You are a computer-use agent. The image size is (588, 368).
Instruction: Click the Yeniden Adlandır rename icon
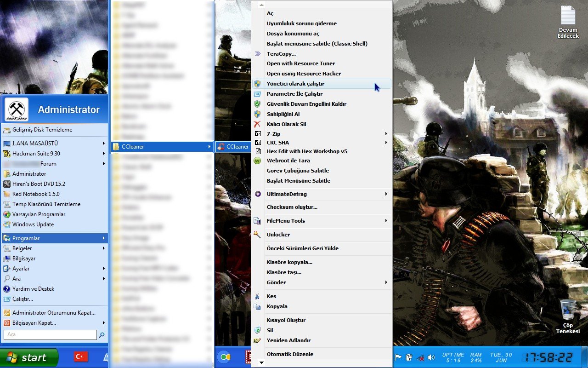pos(258,340)
